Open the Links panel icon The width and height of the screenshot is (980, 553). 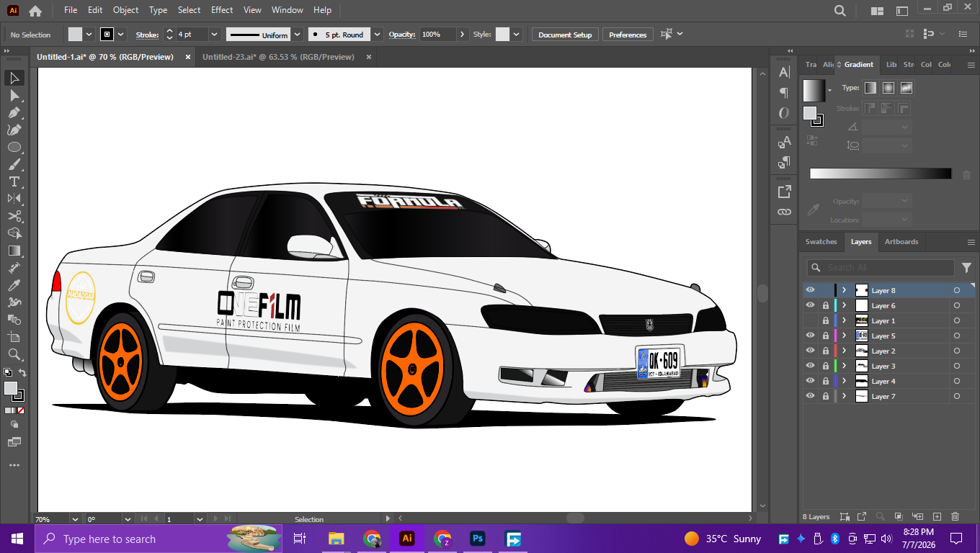[784, 212]
